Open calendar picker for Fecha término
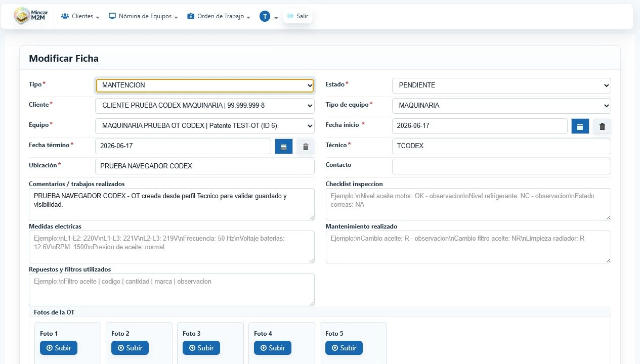 [x=284, y=147]
